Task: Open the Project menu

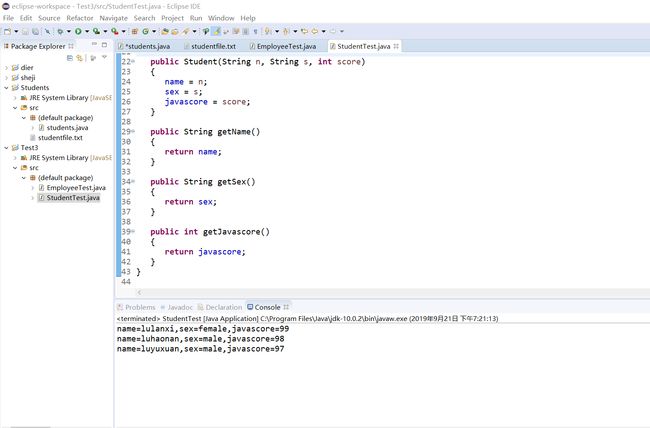Action: coord(172,18)
